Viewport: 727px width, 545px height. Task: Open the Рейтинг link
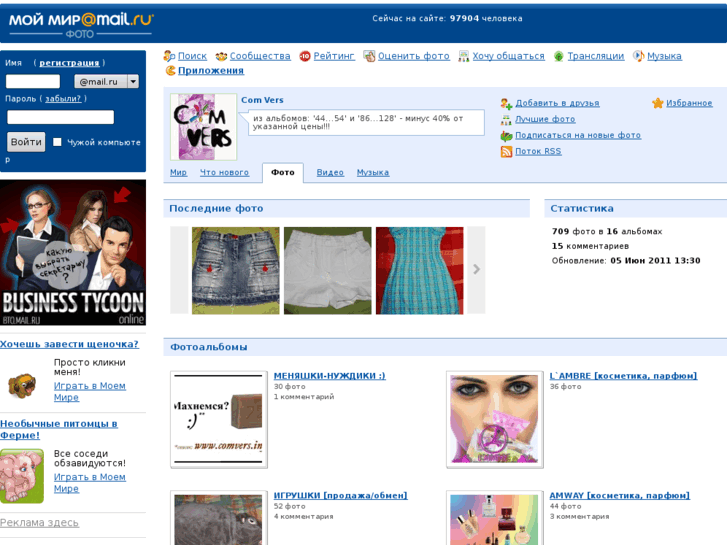(x=334, y=56)
